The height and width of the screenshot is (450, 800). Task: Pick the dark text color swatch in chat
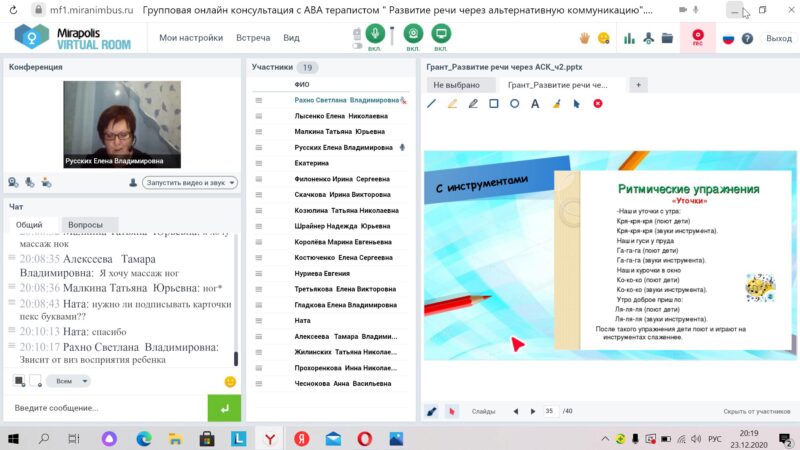(19, 381)
